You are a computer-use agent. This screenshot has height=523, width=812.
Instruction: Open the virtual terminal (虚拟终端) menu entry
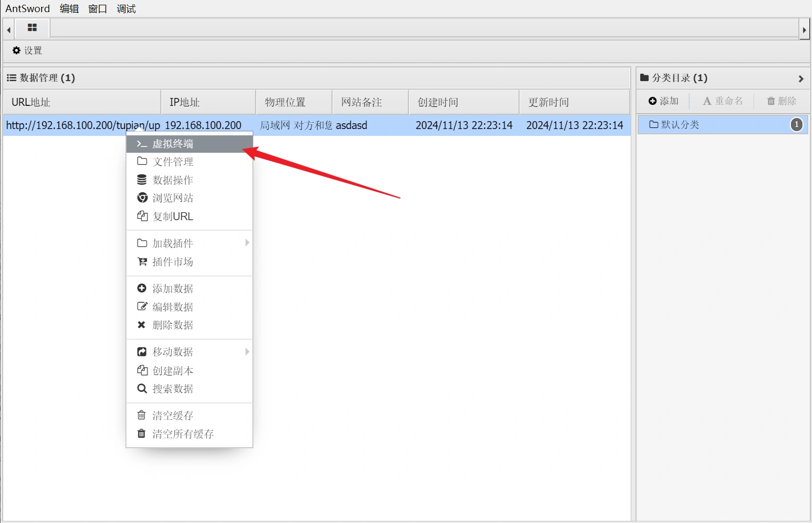click(x=173, y=144)
